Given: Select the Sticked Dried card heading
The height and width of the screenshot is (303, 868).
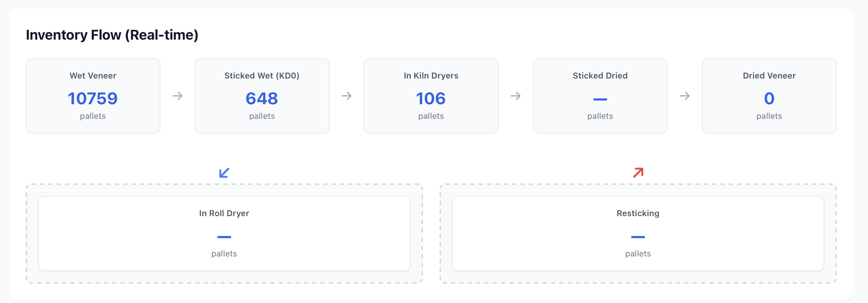Looking at the screenshot, I should (x=600, y=76).
